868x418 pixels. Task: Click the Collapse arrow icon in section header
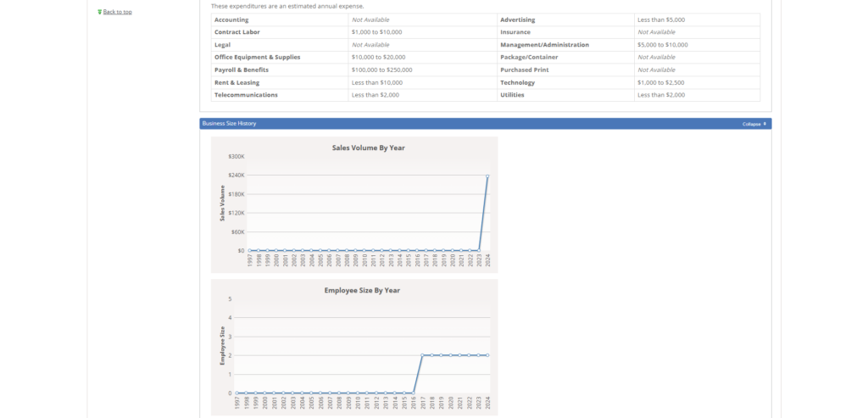pyautogui.click(x=765, y=124)
